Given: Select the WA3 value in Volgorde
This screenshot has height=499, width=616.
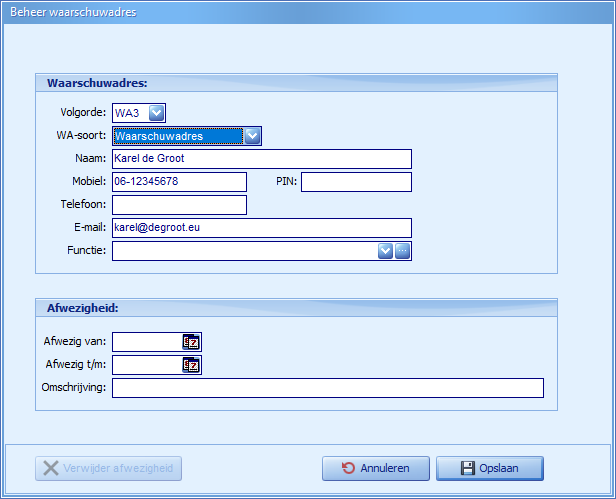Looking at the screenshot, I should click(x=127, y=113).
